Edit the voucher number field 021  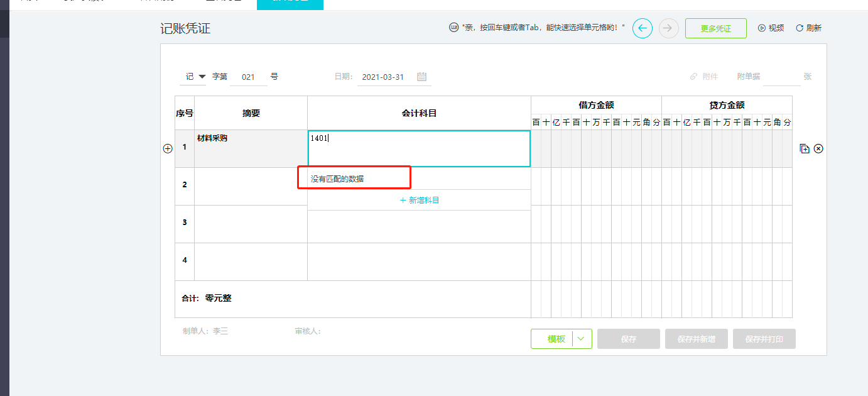click(248, 77)
